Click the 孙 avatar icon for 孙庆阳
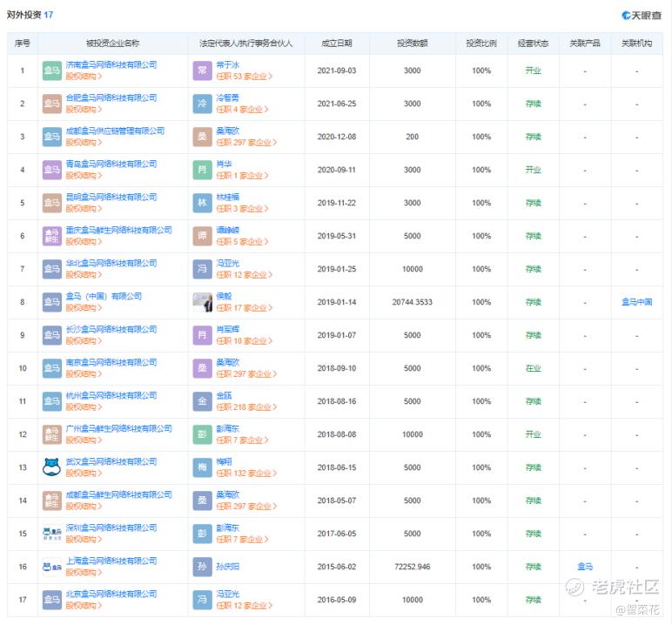672x625 pixels. pyautogui.click(x=202, y=567)
